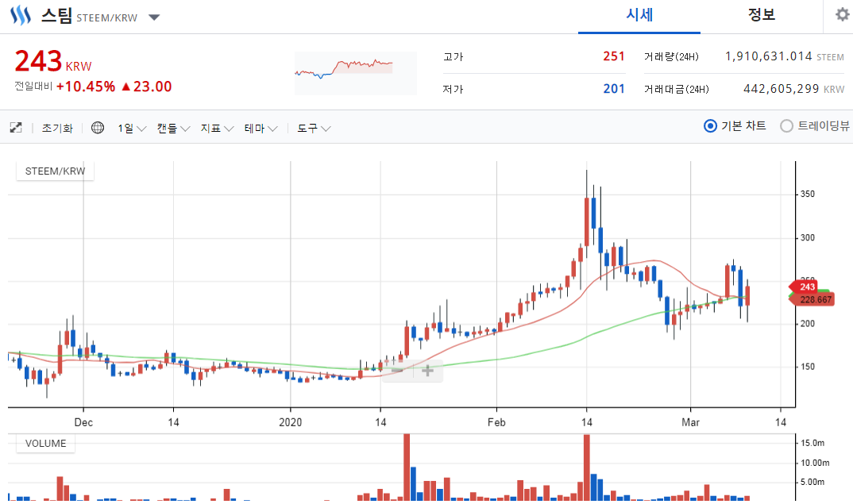The image size is (853, 504).
Task: Zoom in the chart with plus button
Action: click(427, 370)
